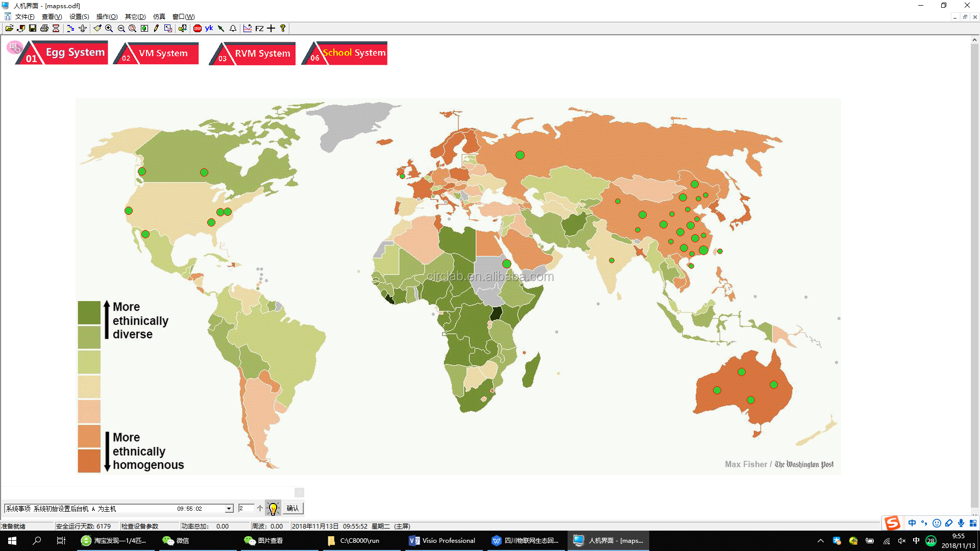This screenshot has height=551, width=980.
Task: Click the printer icon in toolbar
Action: 44,29
